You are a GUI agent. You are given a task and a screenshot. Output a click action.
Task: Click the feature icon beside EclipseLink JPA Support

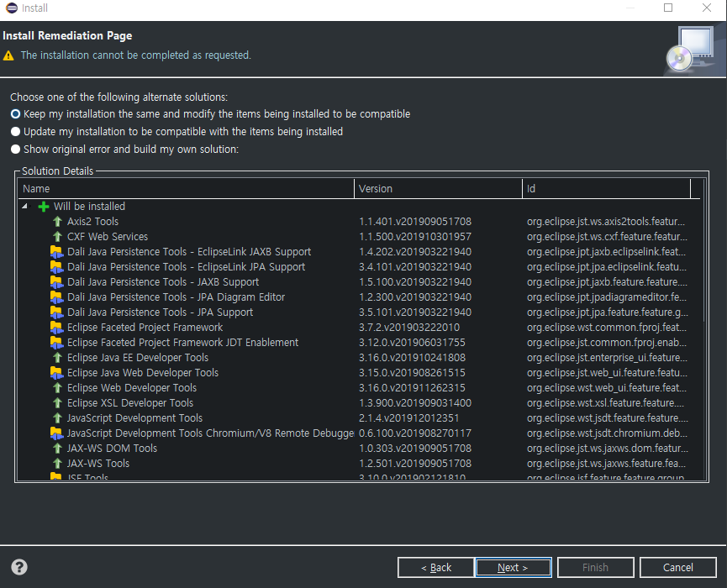click(56, 267)
